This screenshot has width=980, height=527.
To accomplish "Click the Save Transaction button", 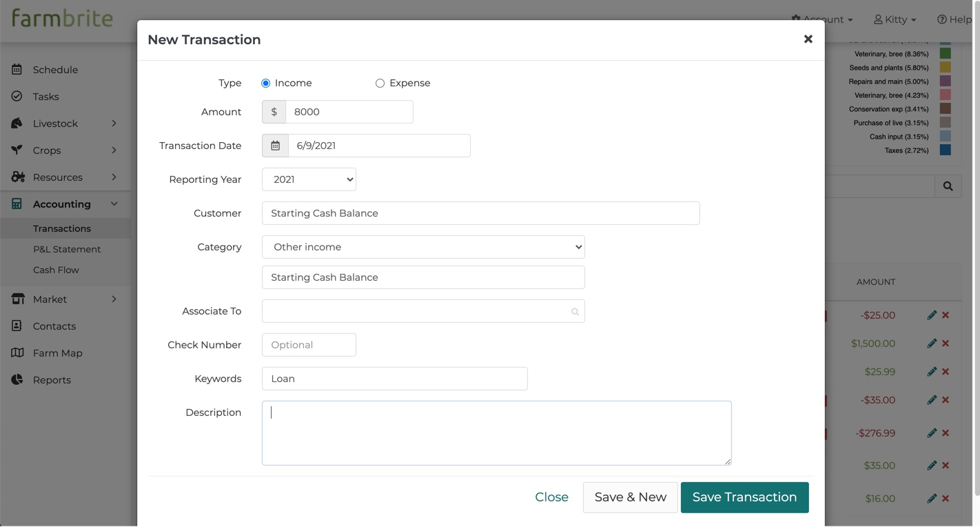I will [x=744, y=497].
